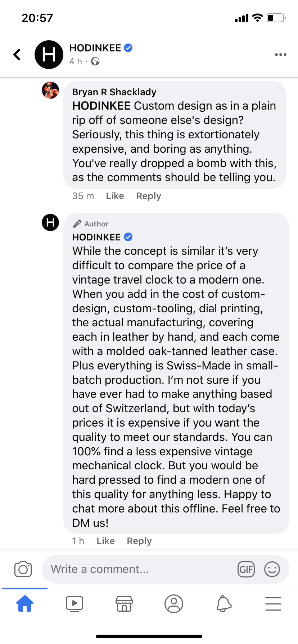Viewport: 298px width, 644px height.
Task: Open the hamburger menu tab
Action: (x=273, y=603)
